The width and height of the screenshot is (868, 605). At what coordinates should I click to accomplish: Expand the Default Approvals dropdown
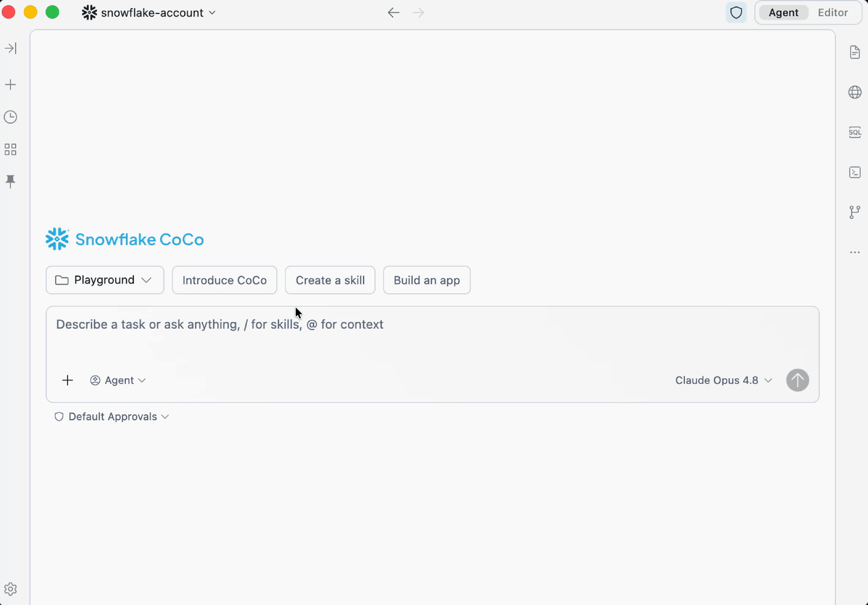pyautogui.click(x=112, y=417)
